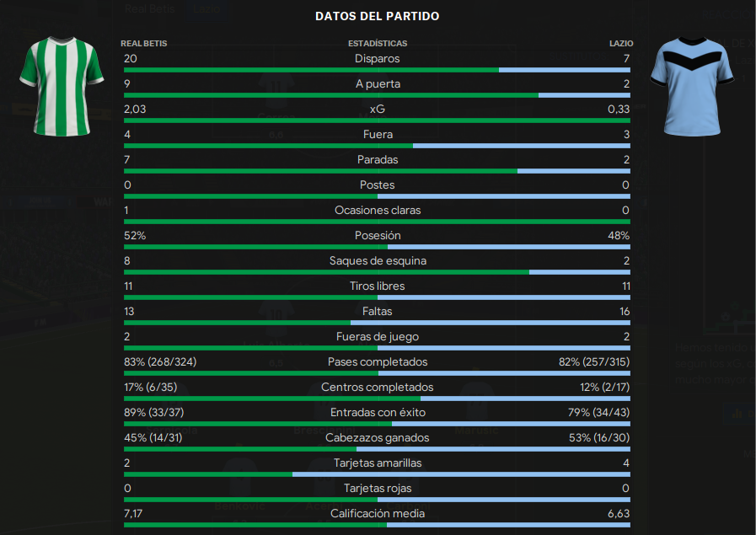Viewport: 756px width, 535px height.
Task: Select the Ocasiones claras label
Action: click(378, 211)
